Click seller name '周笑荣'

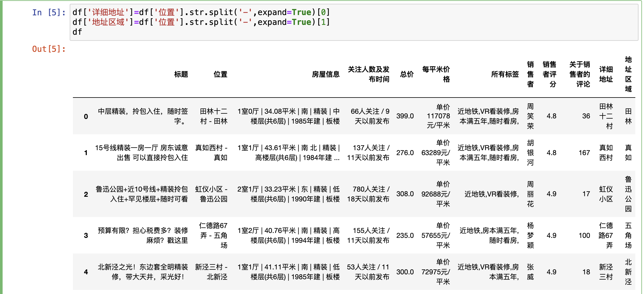click(530, 116)
